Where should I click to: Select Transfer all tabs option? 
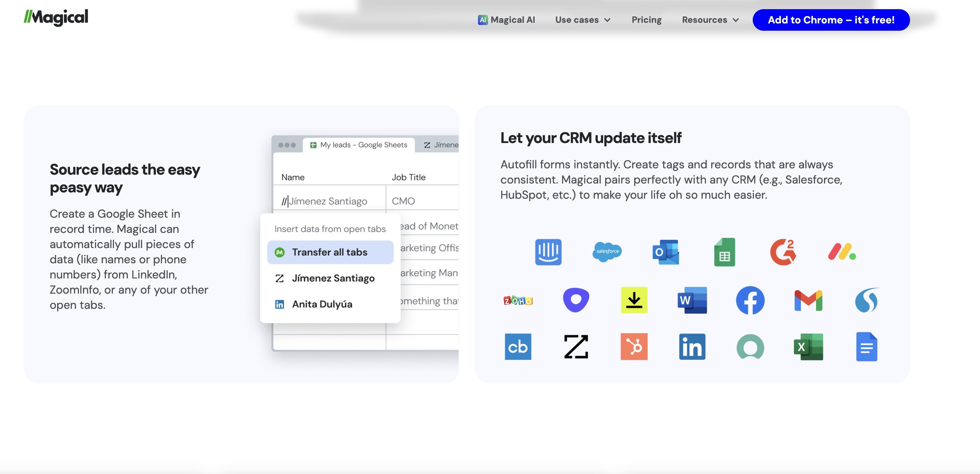tap(330, 252)
